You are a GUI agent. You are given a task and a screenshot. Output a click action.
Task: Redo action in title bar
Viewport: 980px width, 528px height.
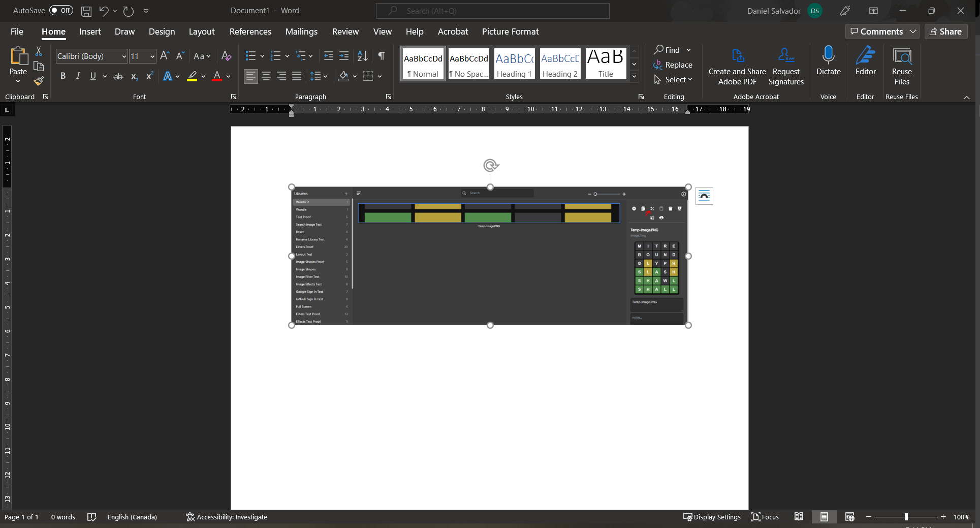[x=129, y=11]
